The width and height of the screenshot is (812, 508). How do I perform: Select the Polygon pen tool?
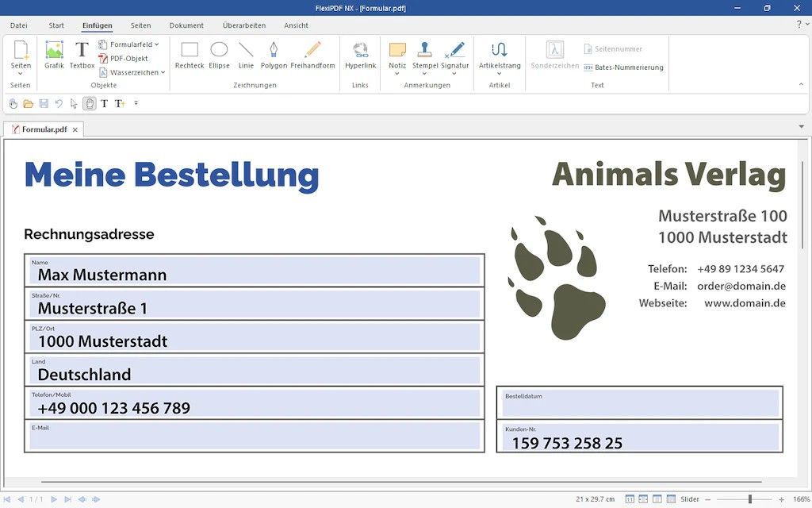(x=274, y=54)
